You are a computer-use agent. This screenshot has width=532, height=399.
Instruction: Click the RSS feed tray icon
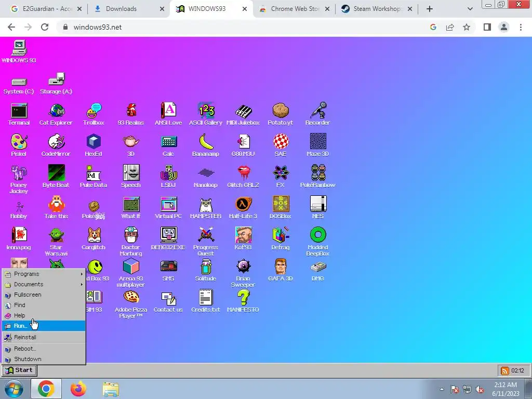pos(505,370)
